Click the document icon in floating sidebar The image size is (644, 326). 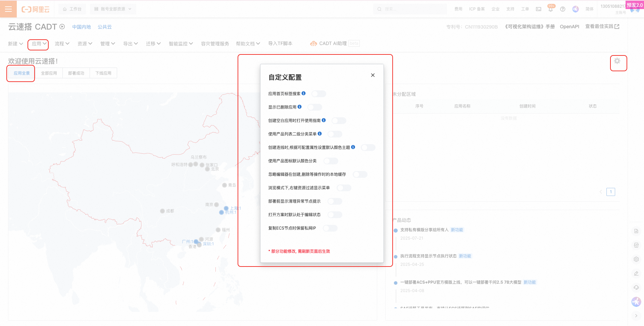point(636,231)
